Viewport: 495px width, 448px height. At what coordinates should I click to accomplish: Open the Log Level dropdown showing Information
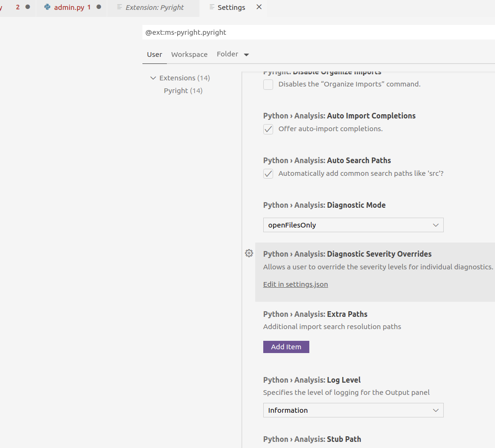353,410
